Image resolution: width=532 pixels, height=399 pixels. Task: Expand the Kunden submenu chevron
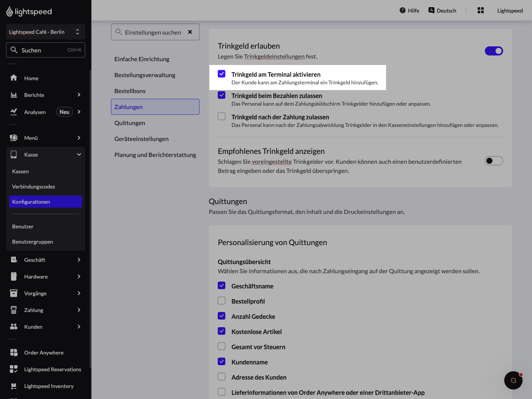[x=79, y=326]
